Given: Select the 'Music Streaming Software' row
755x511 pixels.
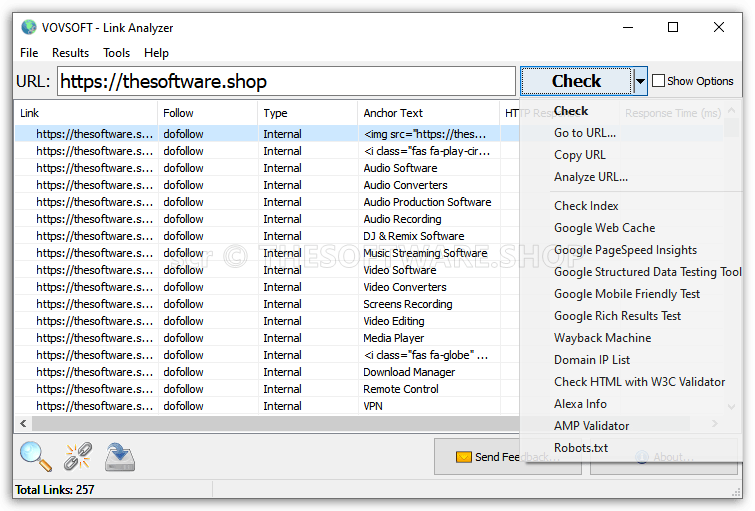Looking at the screenshot, I should pos(267,253).
